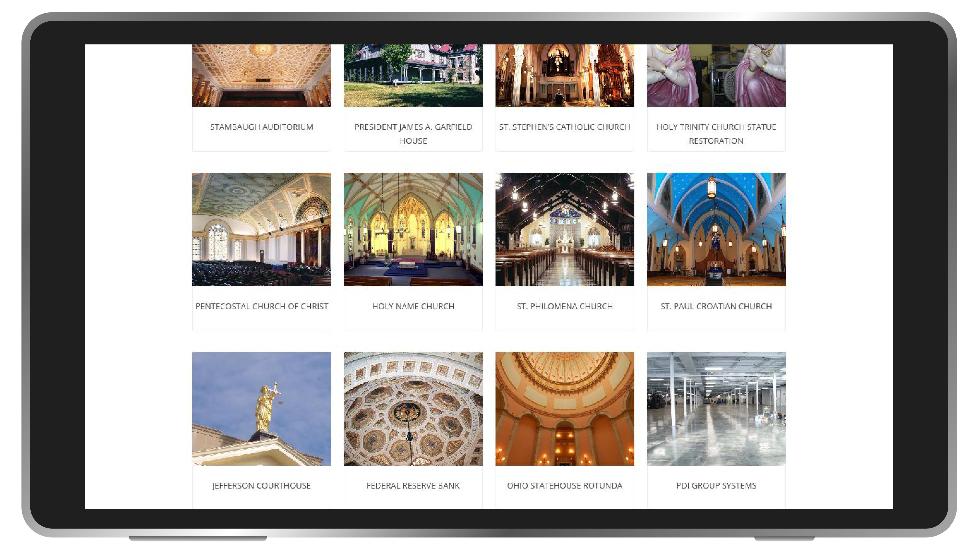Click St. Paul Croatian Church caption

pos(716,306)
